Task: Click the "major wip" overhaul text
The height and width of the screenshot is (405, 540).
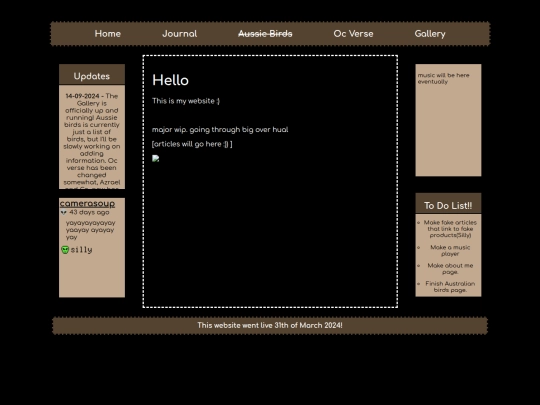Action: [220, 130]
